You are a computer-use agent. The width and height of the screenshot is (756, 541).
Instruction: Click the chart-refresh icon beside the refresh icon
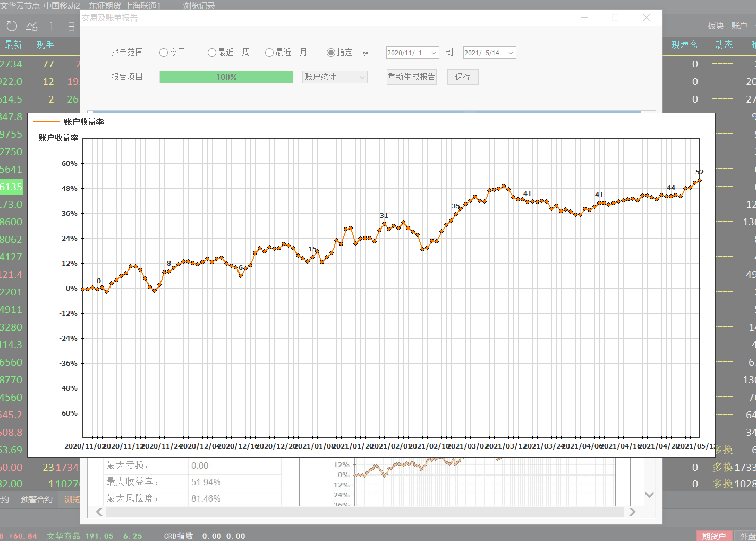(x=32, y=26)
